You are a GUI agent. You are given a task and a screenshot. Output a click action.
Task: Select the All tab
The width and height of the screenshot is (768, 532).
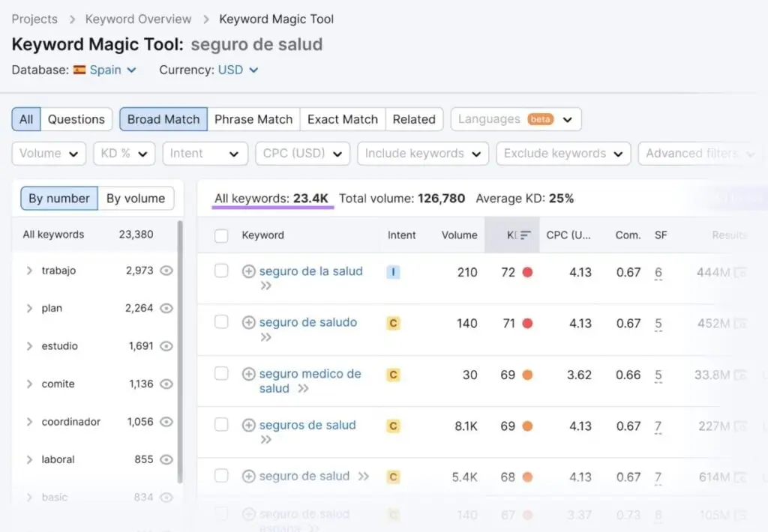26,119
